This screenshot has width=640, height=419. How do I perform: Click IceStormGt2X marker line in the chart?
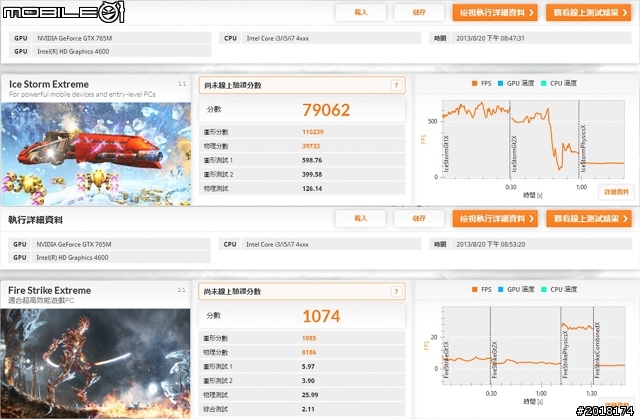(510, 139)
